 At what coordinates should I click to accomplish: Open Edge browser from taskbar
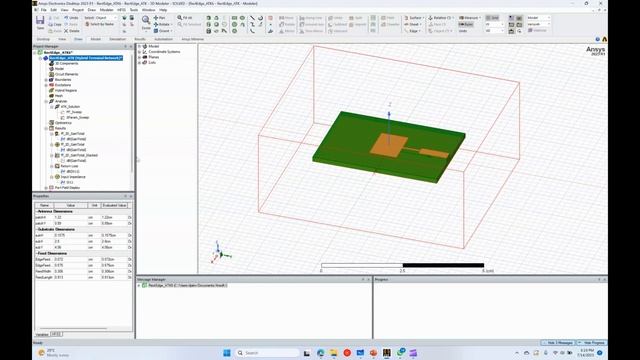[x=320, y=353]
